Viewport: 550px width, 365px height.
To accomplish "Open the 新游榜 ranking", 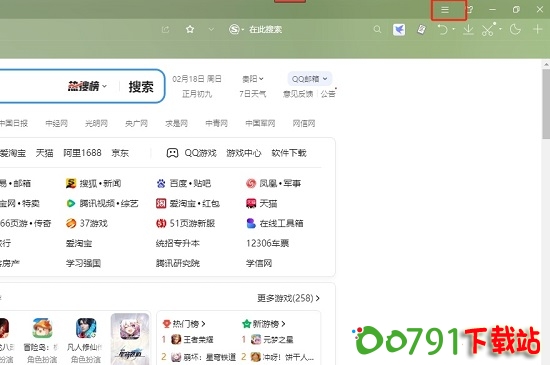I will [264, 324].
